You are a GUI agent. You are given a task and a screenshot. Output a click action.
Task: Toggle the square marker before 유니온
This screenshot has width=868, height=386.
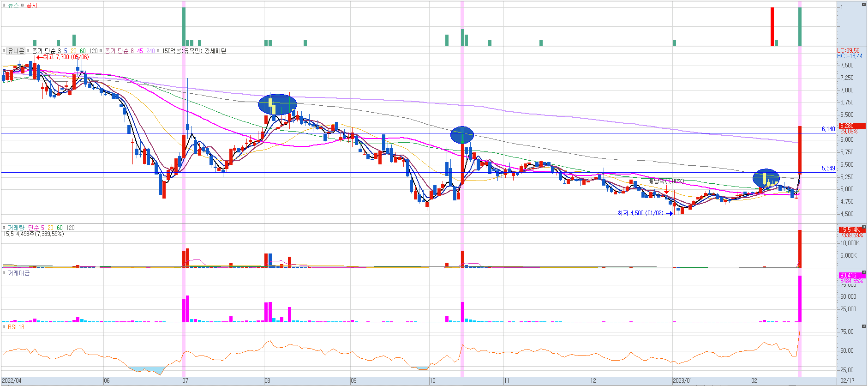(x=4, y=51)
